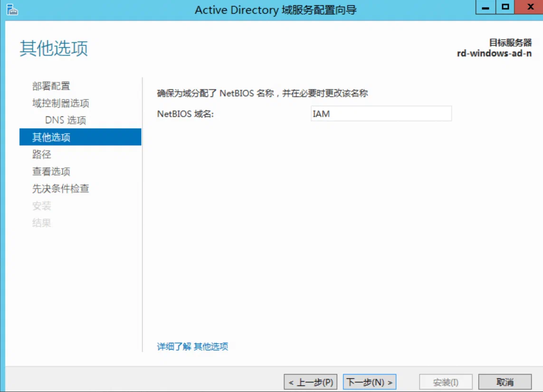Viewport: 543px width, 392px height.
Task: Click the disabled 安装 step in sidebar
Action: (41, 206)
